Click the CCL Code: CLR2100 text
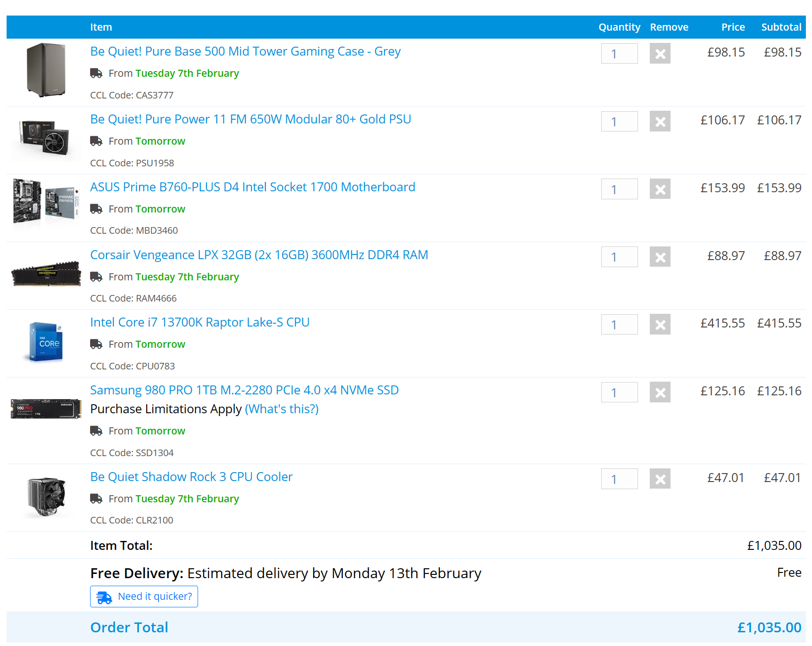The height and width of the screenshot is (646, 812). pos(132,520)
